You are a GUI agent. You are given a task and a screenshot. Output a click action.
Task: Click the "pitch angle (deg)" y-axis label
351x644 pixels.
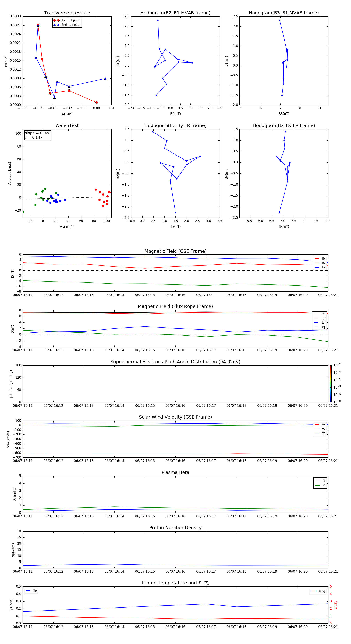pyautogui.click(x=11, y=384)
